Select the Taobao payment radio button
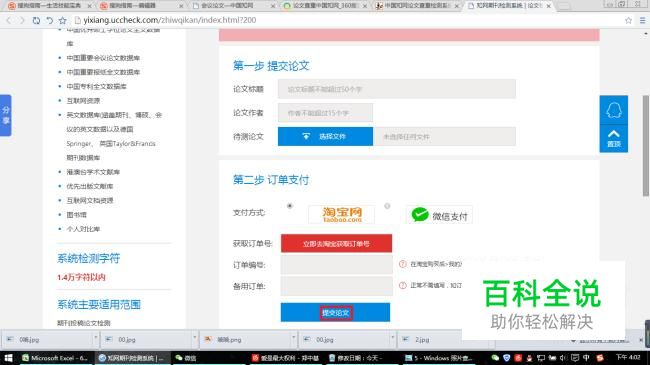This screenshot has height=365, width=650. click(x=289, y=206)
